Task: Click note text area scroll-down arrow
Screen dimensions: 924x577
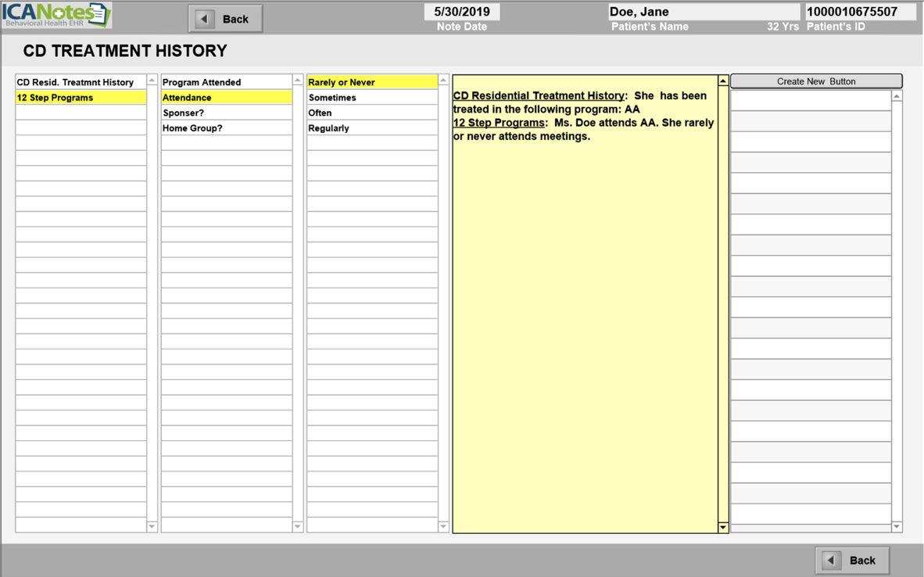Action: 723,527
